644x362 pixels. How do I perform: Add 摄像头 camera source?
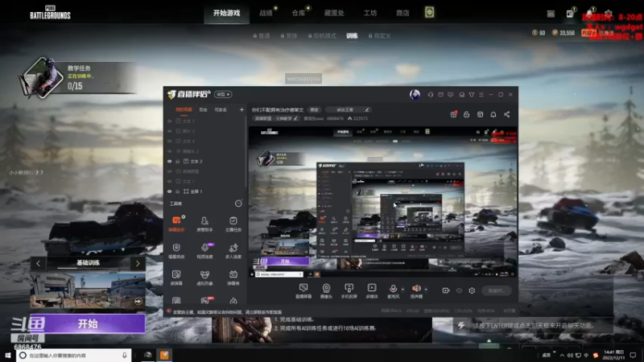[326, 290]
